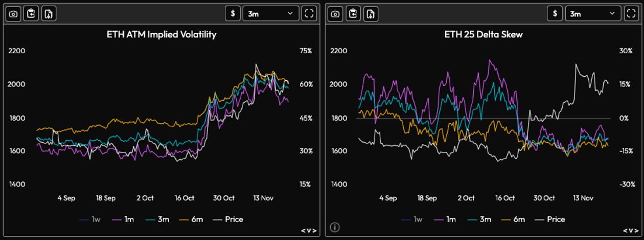Expand the ATM Implied Volatility chart to fullscreen
The image size is (644, 240).
pos(309,14)
